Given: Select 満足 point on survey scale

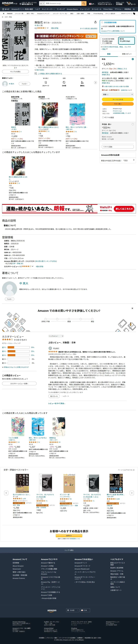Looking at the screenshot, I should (92, 319).
